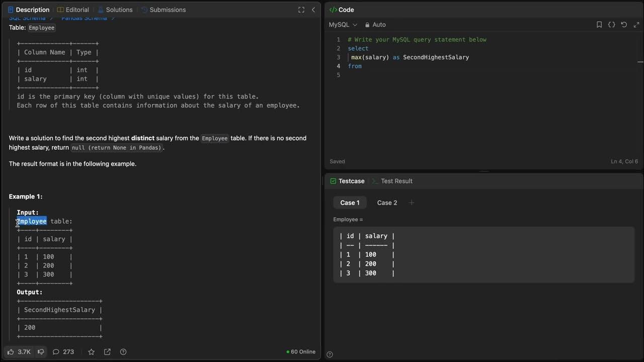Share the problem via share icon

[x=107, y=352]
